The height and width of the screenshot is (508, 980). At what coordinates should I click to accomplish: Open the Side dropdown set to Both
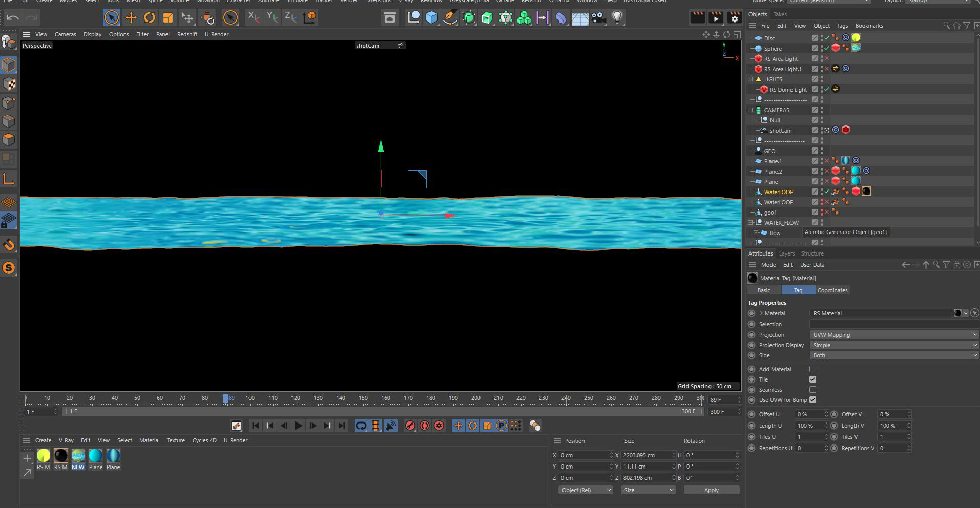pyautogui.click(x=893, y=355)
